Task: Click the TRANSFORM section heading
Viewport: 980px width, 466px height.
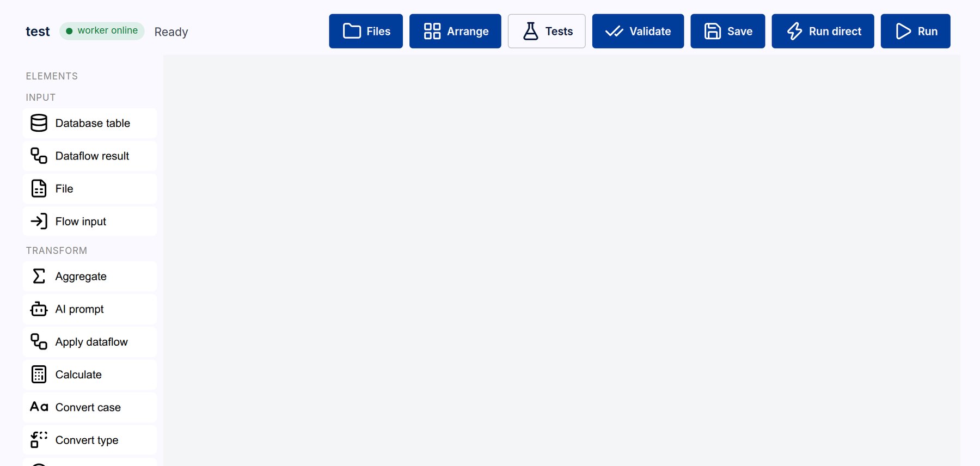Action: [x=57, y=250]
